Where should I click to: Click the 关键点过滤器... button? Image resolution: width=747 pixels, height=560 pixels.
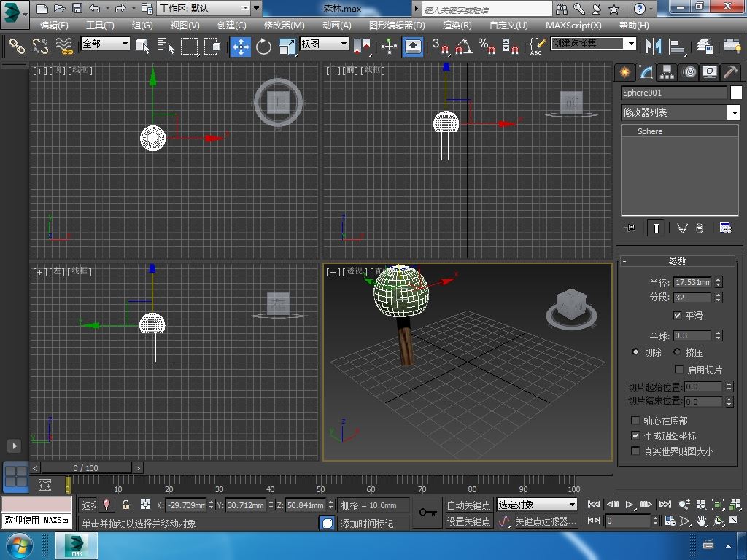(545, 521)
